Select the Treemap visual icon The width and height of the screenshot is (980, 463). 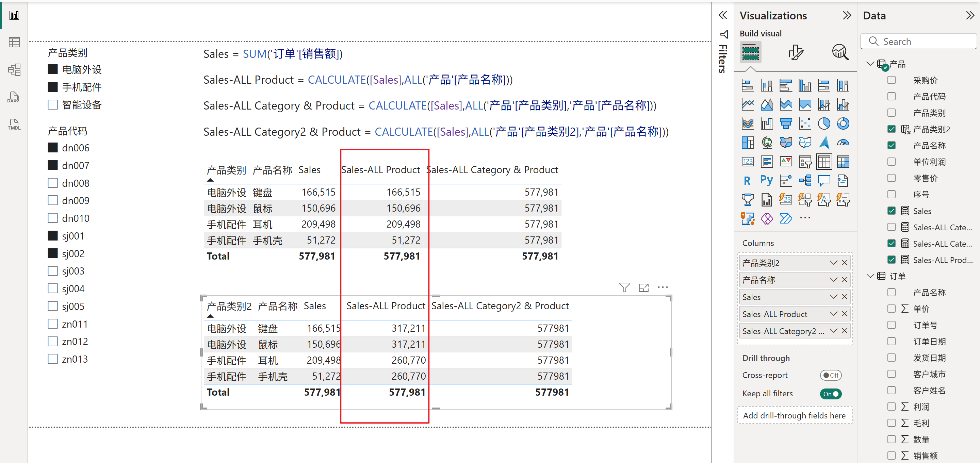click(x=747, y=143)
